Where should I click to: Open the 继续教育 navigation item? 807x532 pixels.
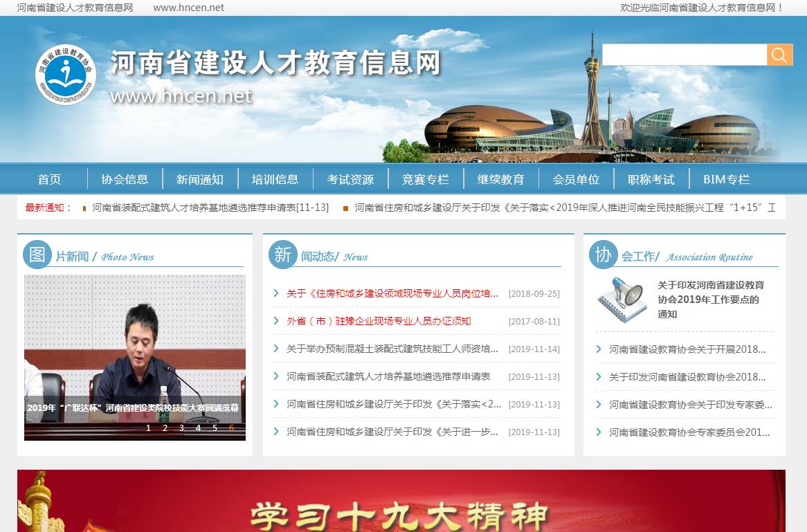[500, 179]
